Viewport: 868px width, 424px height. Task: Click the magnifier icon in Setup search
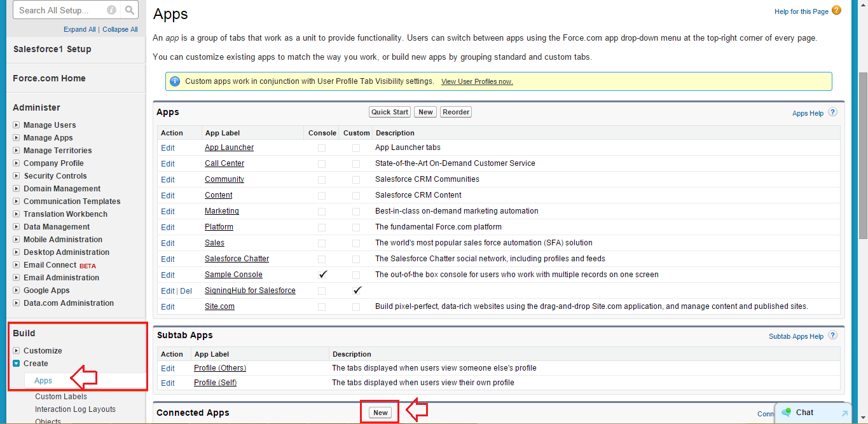[130, 10]
